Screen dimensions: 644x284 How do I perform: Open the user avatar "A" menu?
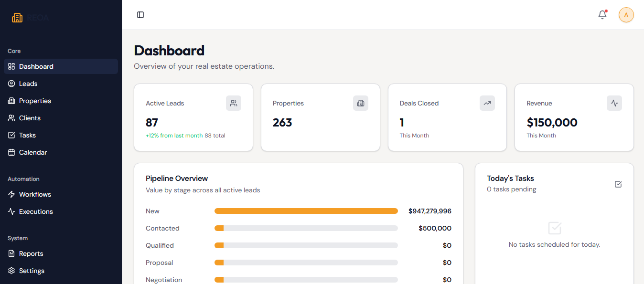[626, 15]
